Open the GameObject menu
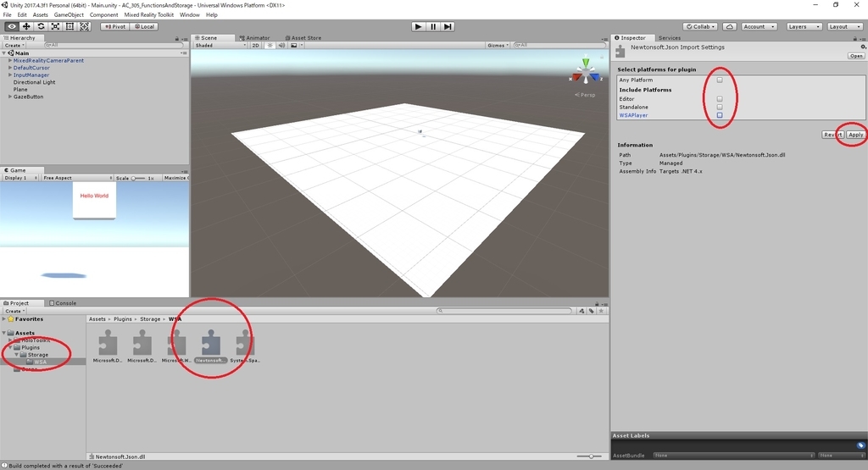Viewport: 868px width, 470px height. 69,15
